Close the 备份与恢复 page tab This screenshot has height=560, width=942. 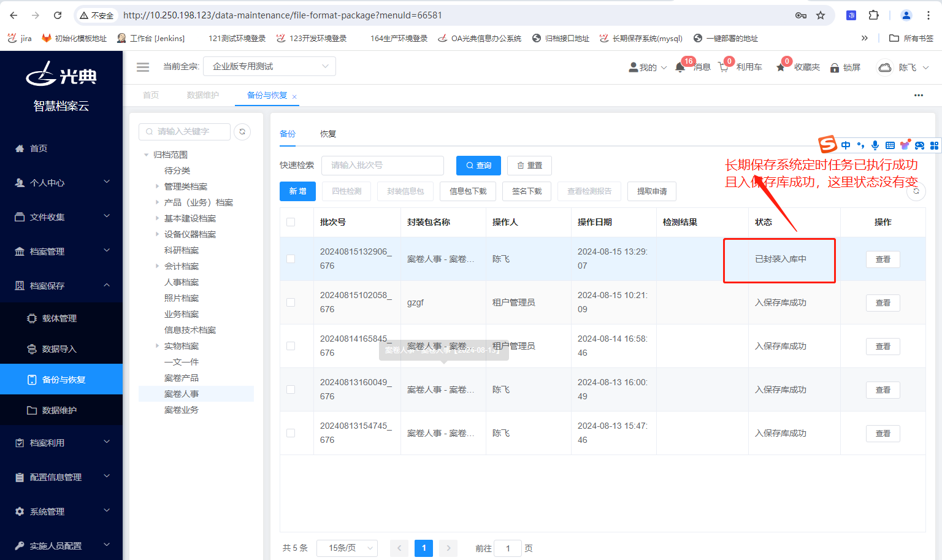[x=294, y=96]
